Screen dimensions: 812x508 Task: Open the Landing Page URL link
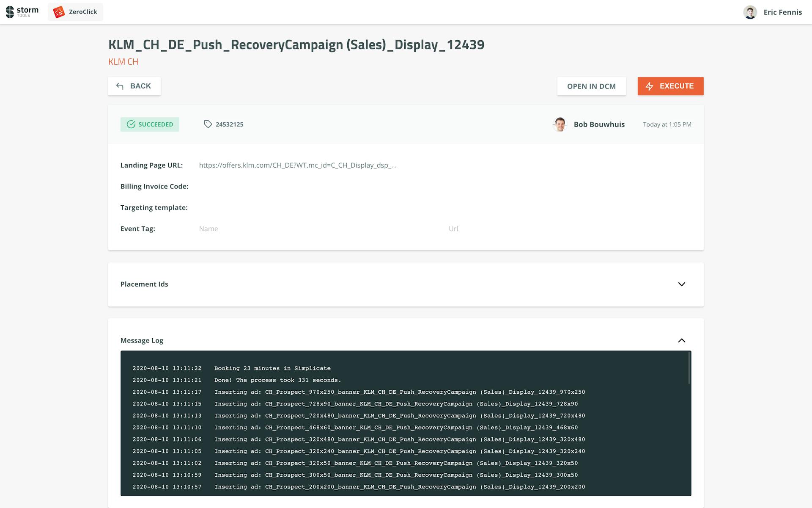coord(297,165)
